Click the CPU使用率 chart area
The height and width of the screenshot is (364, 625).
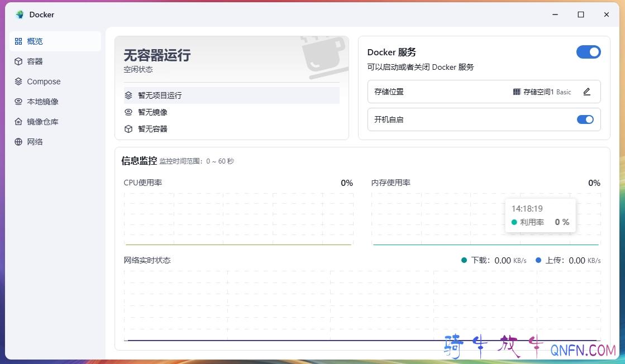point(238,219)
